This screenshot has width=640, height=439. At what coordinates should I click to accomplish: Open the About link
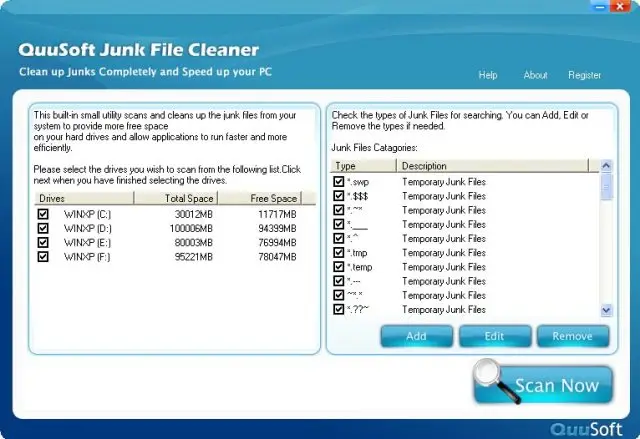coord(535,75)
